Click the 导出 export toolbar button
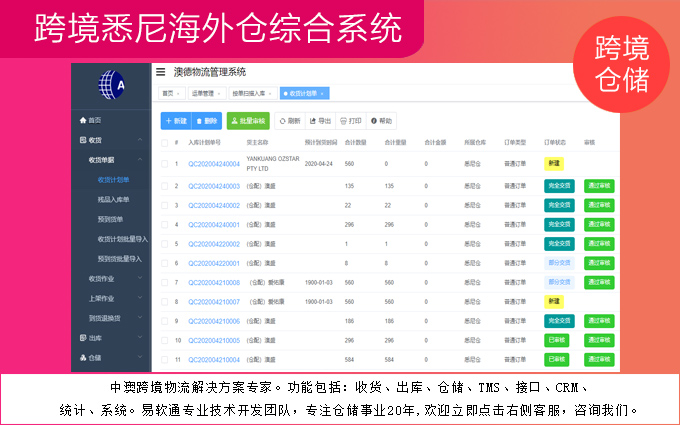This screenshot has height=425, width=680. coord(320,120)
